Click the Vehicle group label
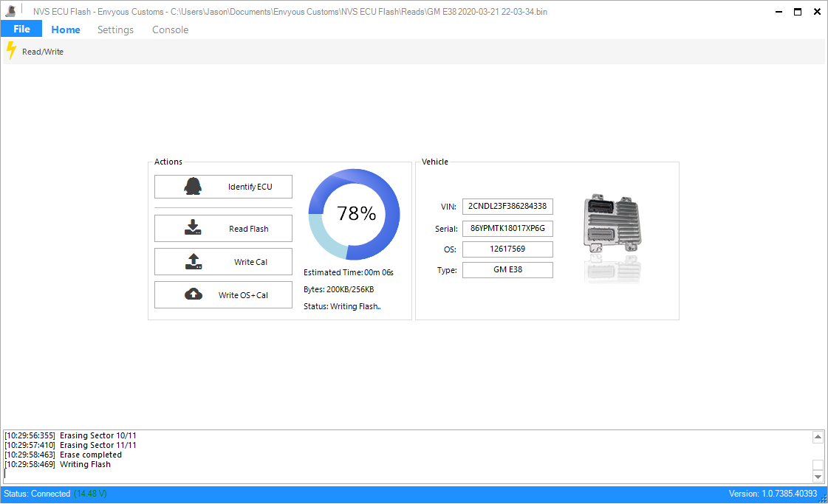 coord(434,162)
